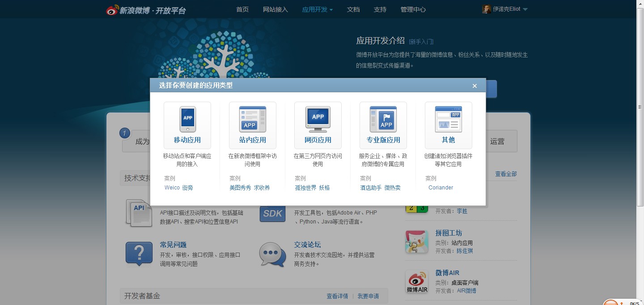This screenshot has width=644, height=305.
Task: Click the 交流论坛 speech bubble icon
Action: pyautogui.click(x=272, y=254)
